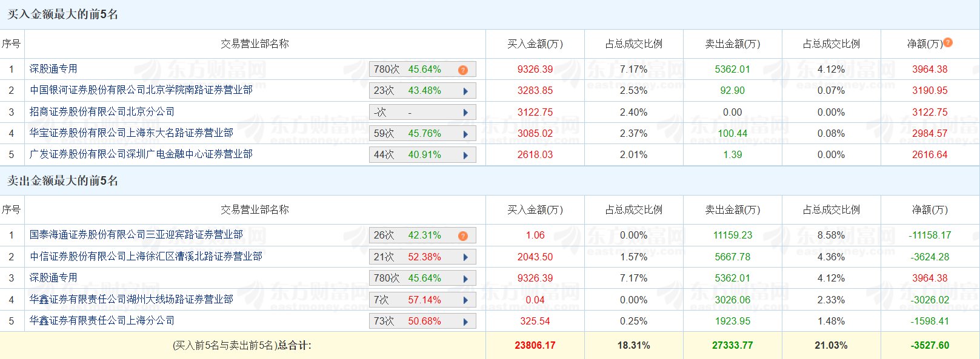Expand arrow for 深股通专用 in sell table
Image resolution: width=980 pixels, height=359 pixels.
465,278
